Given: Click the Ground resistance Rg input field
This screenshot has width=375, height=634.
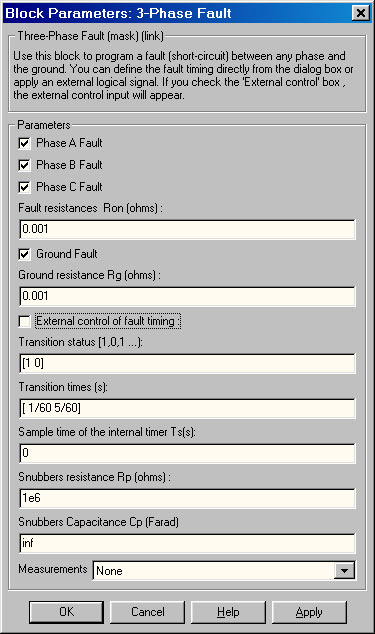Looking at the screenshot, I should (187, 296).
